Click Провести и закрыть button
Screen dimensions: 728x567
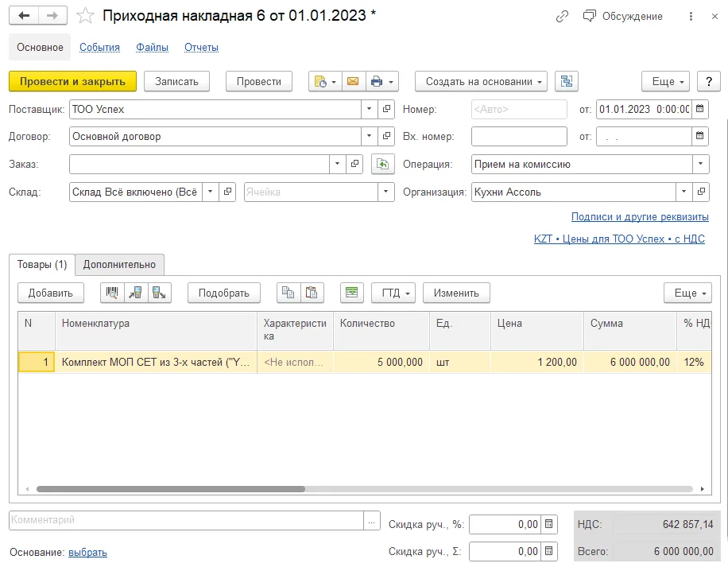[x=72, y=82]
